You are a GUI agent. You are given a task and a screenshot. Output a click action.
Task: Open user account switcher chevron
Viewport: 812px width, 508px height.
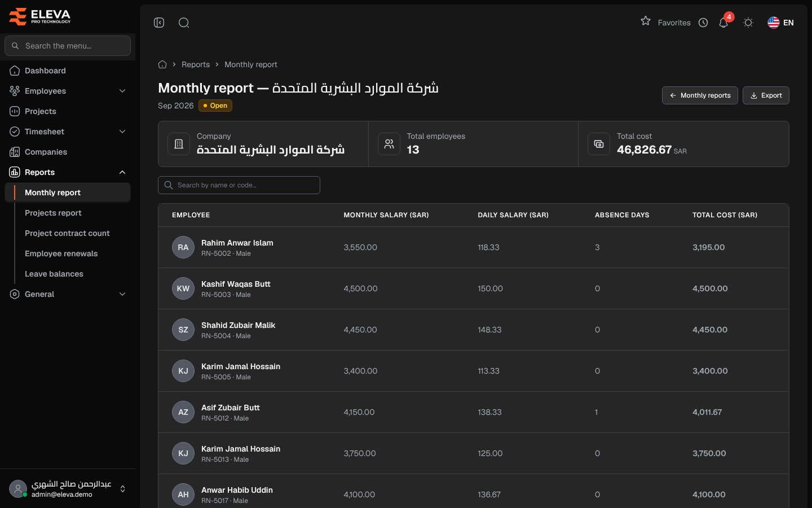[123, 489]
